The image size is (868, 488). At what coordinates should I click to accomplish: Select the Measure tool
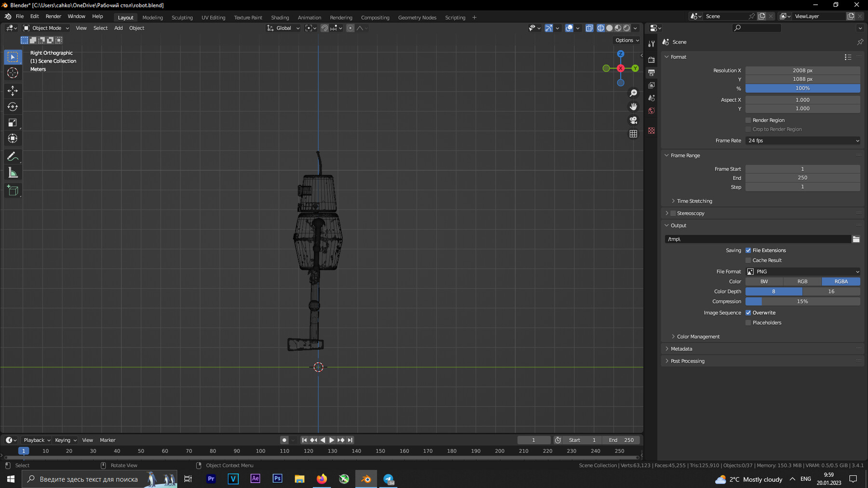13,173
